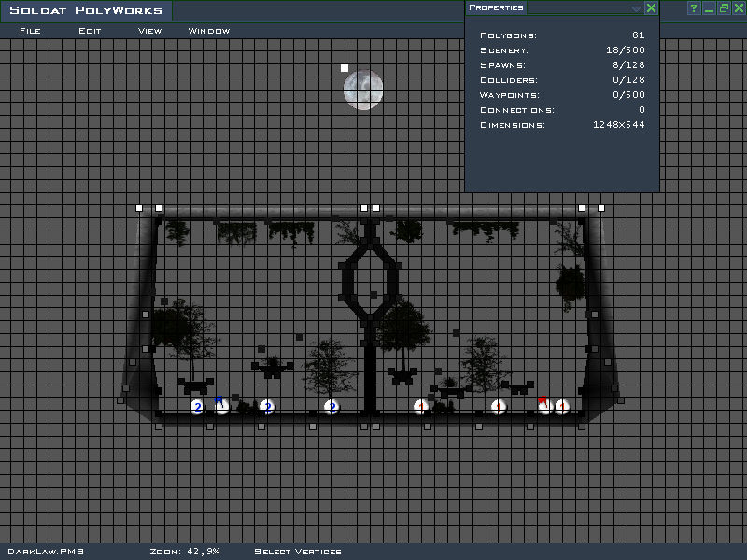Open the View menu
Viewport: 747px width, 560px height.
pyautogui.click(x=149, y=31)
